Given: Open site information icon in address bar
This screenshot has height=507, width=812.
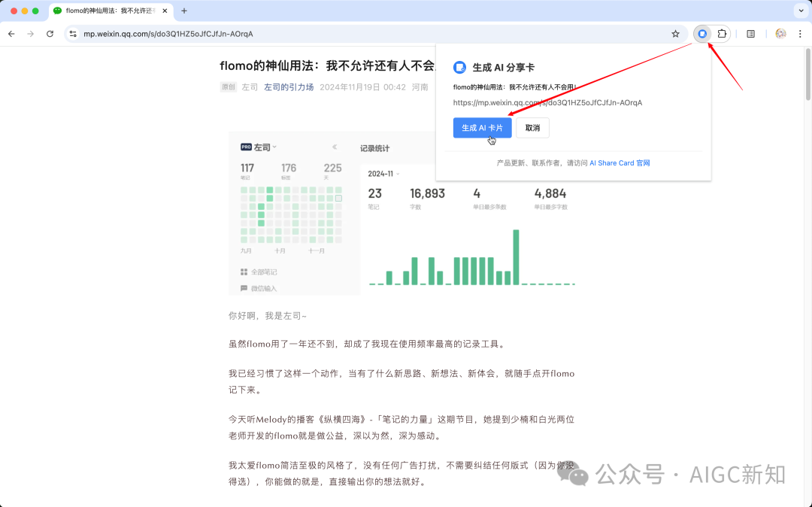Looking at the screenshot, I should tap(73, 34).
